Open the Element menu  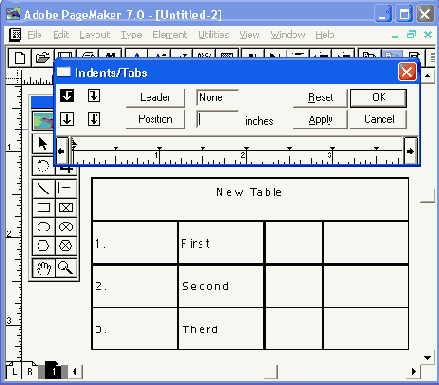pyautogui.click(x=170, y=35)
